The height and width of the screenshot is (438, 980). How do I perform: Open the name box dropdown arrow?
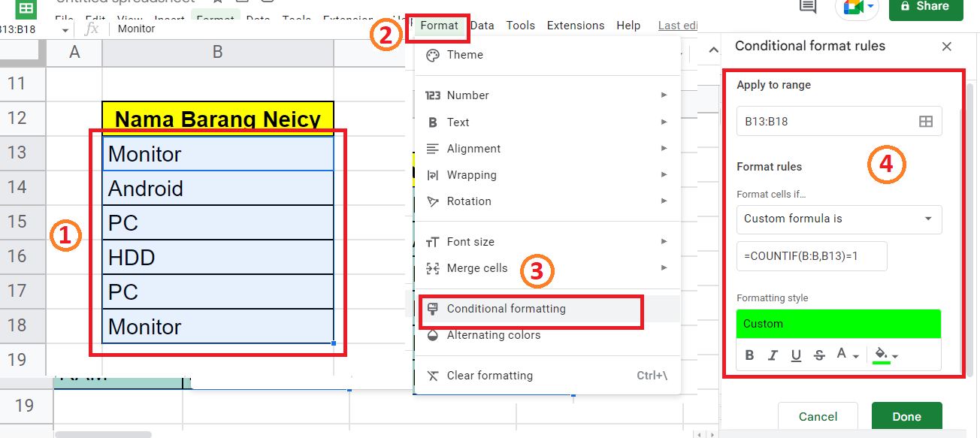(65, 30)
